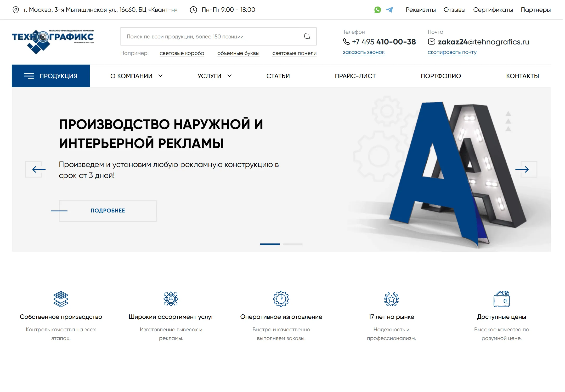Screen dimensions: 565x392
Task: Click the zakaz24@tehnografics.ru email address
Action: 484,42
